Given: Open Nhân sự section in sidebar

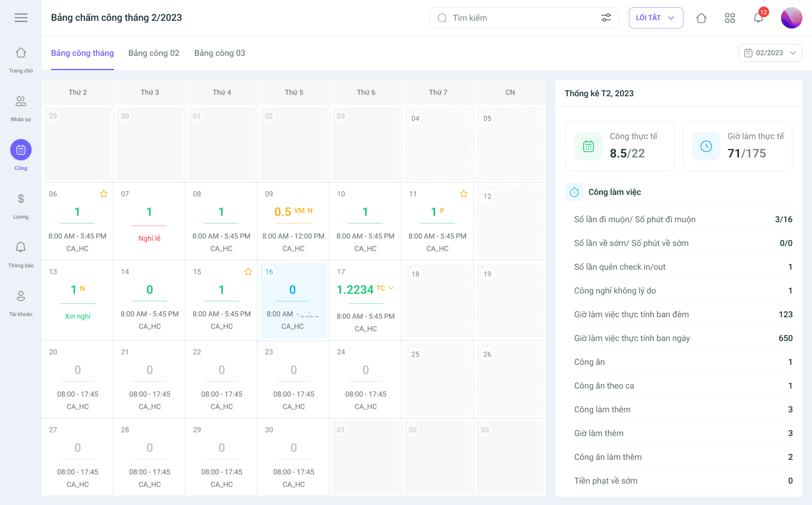Looking at the screenshot, I should 21,108.
